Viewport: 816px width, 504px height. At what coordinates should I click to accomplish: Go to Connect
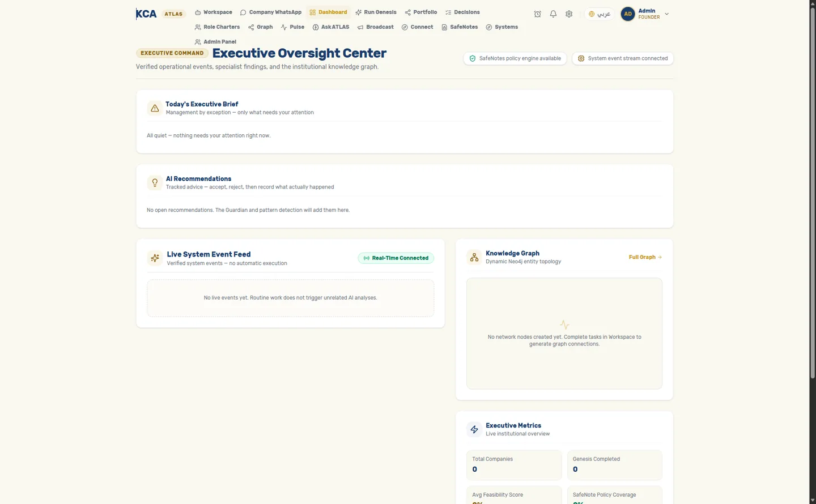pos(418,27)
